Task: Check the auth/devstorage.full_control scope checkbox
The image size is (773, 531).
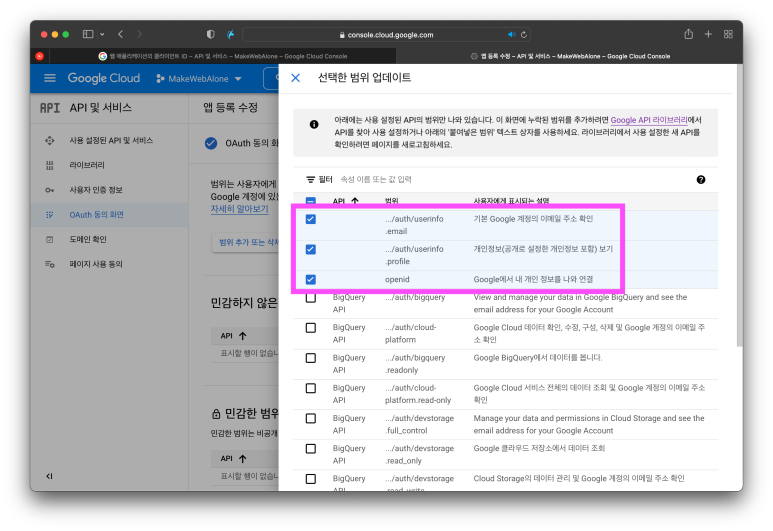Action: coord(311,419)
